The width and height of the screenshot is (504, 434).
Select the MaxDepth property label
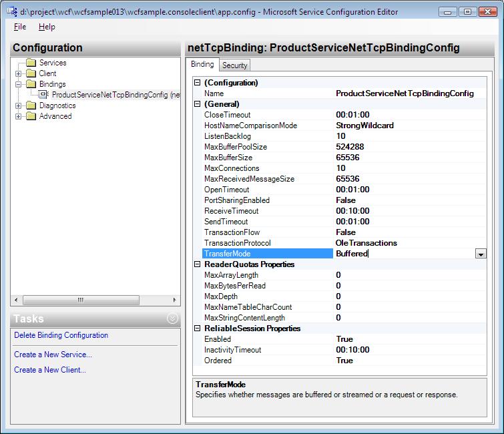click(221, 296)
